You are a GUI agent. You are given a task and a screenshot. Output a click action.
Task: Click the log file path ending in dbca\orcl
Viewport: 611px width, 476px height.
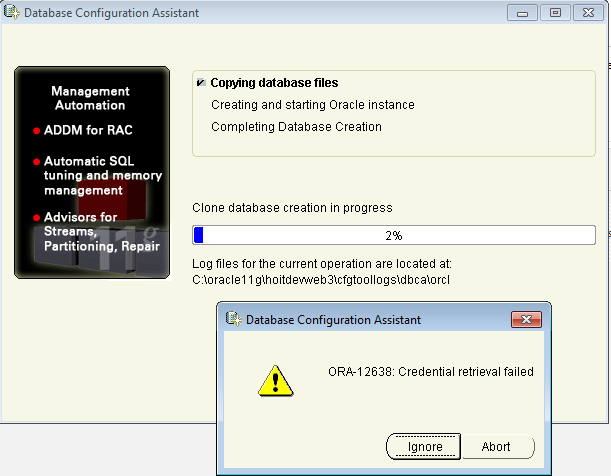point(321,280)
